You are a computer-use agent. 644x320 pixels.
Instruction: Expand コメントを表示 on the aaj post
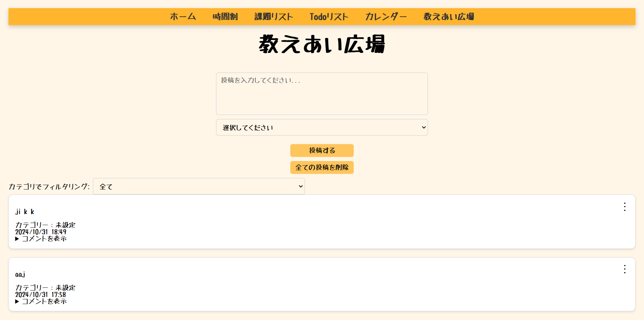[x=41, y=301]
